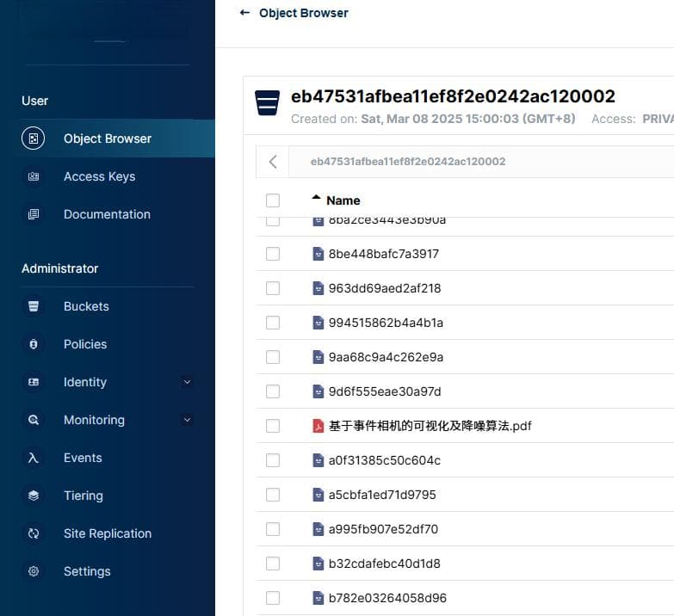Screen dimensions: 674x616
Task: Click the Settings gear icon
Action: 33,571
